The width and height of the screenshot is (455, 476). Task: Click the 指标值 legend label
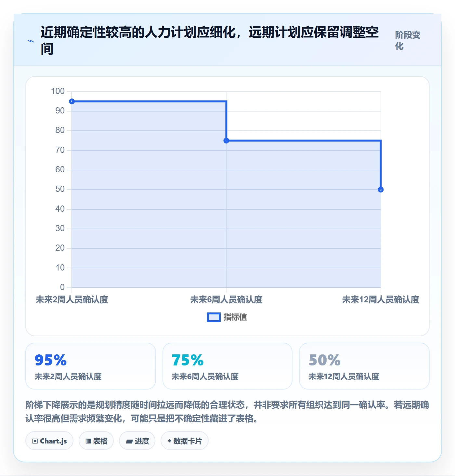coord(235,317)
